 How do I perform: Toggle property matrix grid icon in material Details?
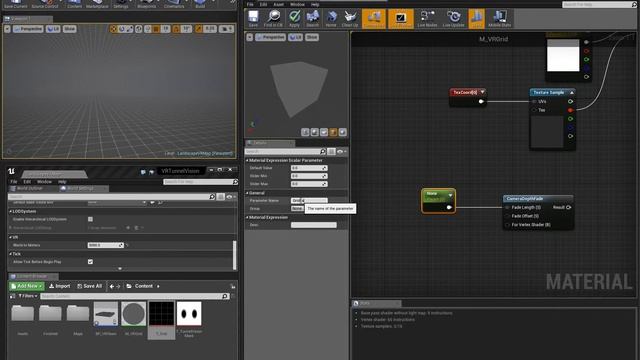tap(331, 151)
